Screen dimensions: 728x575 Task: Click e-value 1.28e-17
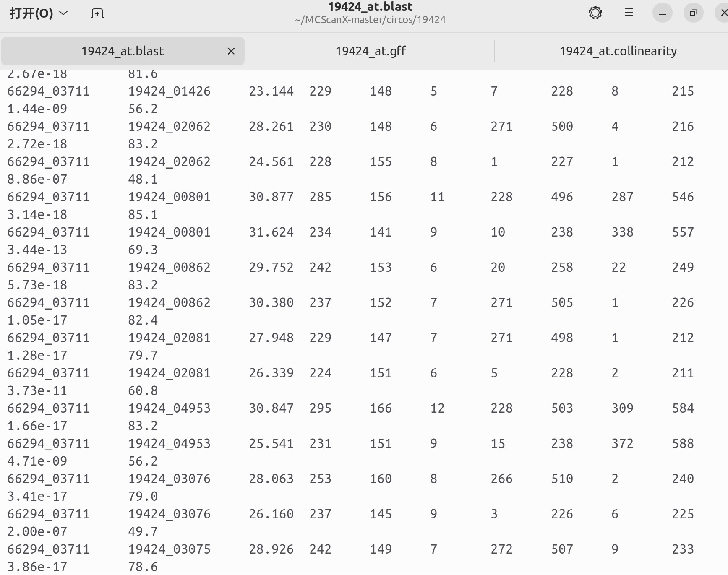pyautogui.click(x=37, y=356)
